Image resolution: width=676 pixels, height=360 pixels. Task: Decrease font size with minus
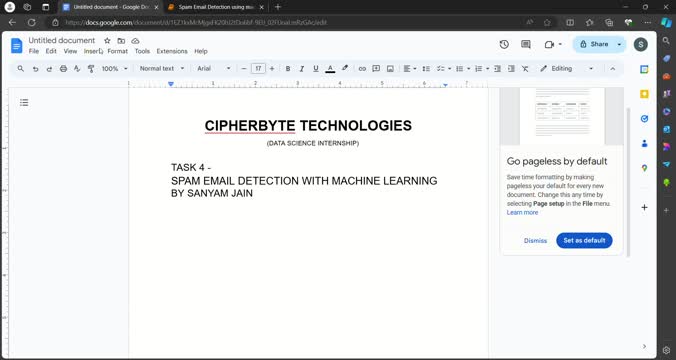pyautogui.click(x=244, y=69)
